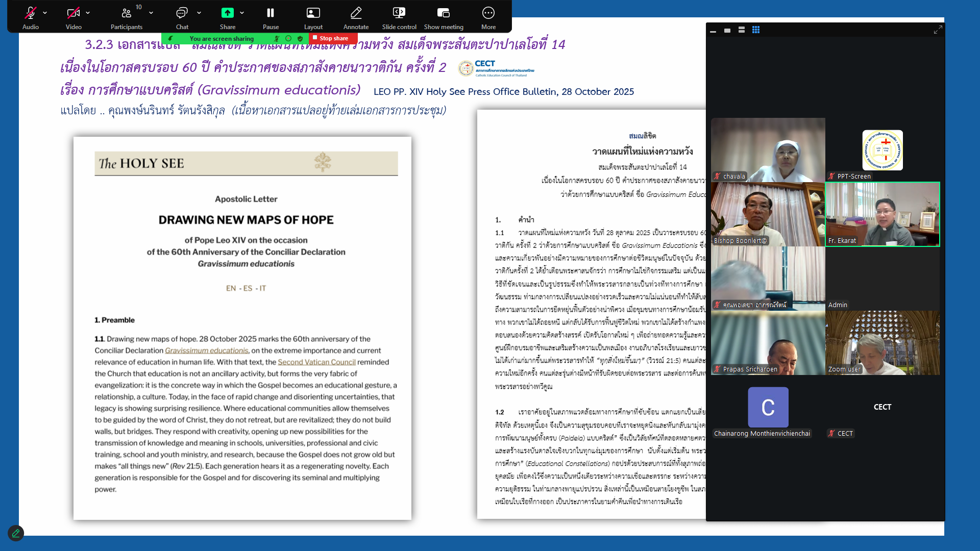Open the Layout options
The height and width of the screenshot is (551, 980).
(x=313, y=13)
